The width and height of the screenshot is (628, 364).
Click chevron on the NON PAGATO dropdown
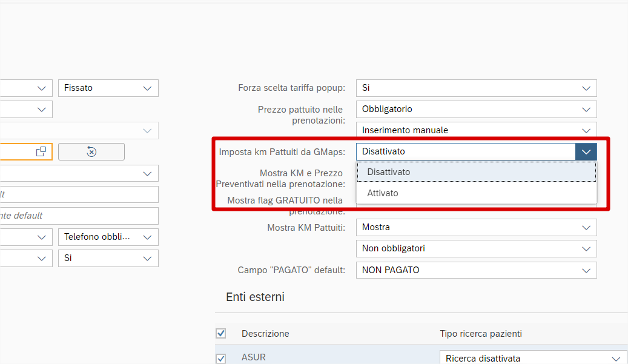[586, 270]
